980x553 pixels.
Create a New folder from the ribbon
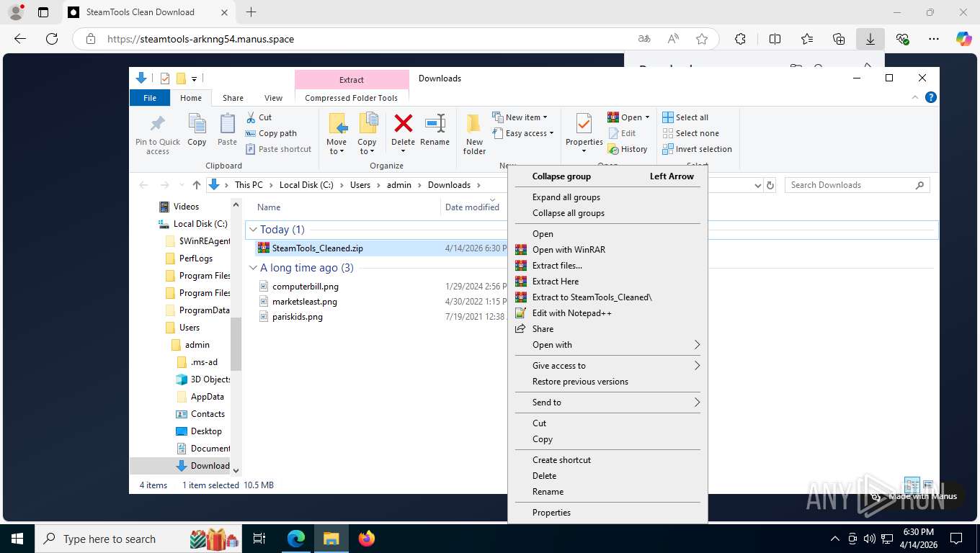(473, 134)
